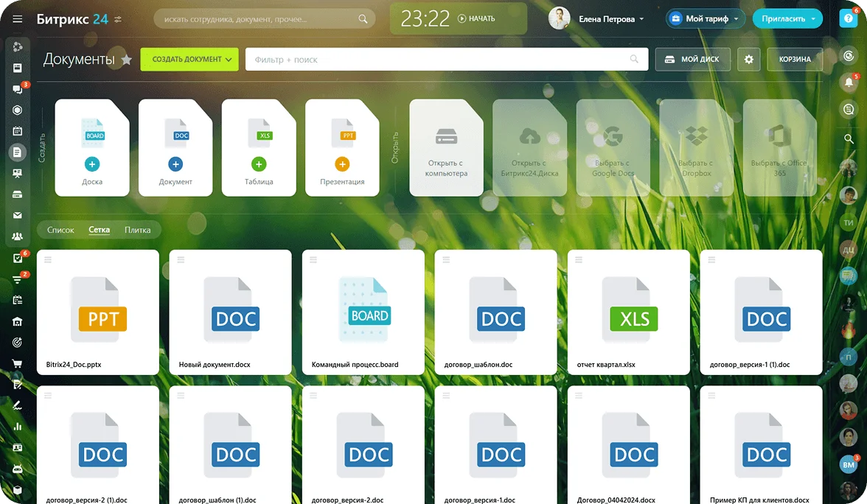The height and width of the screenshot is (504, 867).
Task: Open the help question mark icon
Action: point(848,18)
